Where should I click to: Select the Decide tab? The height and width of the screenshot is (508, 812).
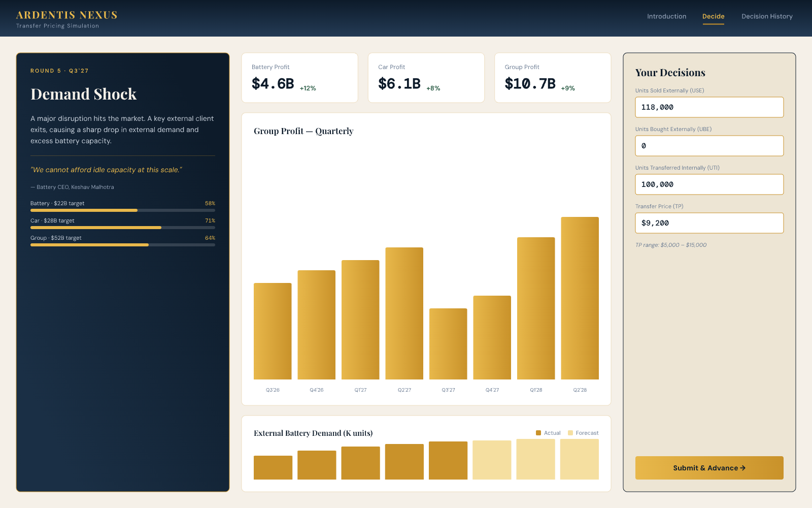pos(713,16)
